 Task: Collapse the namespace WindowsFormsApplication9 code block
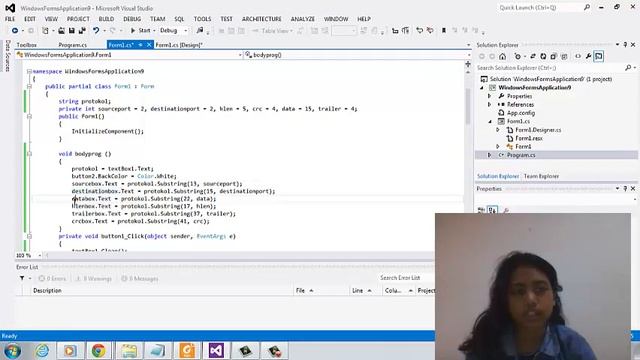pyautogui.click(x=29, y=71)
